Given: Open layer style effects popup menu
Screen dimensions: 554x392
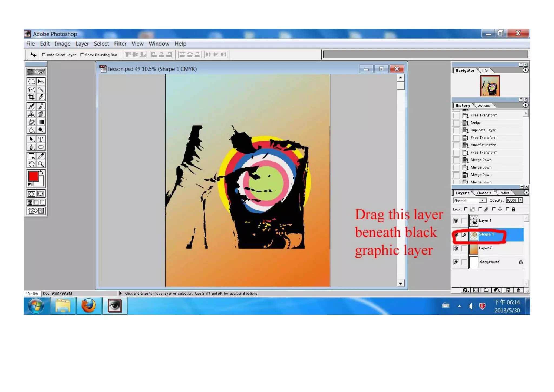Looking at the screenshot, I should pyautogui.click(x=465, y=290).
